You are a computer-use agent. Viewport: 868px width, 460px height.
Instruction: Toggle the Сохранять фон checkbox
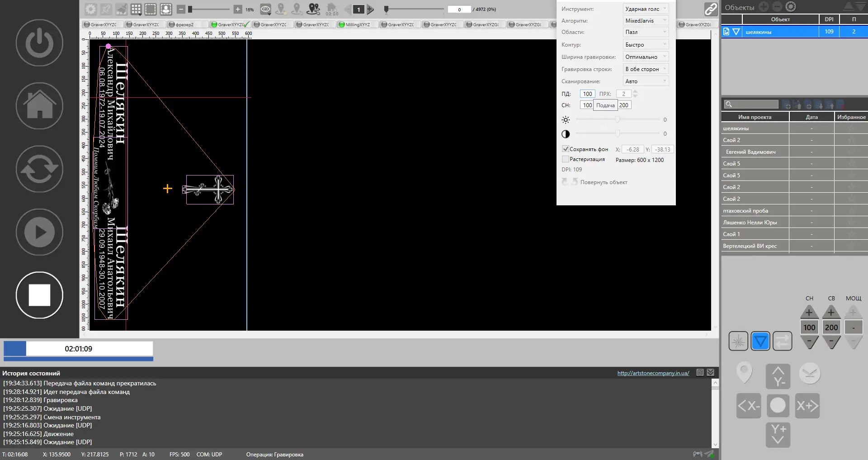[x=565, y=149]
